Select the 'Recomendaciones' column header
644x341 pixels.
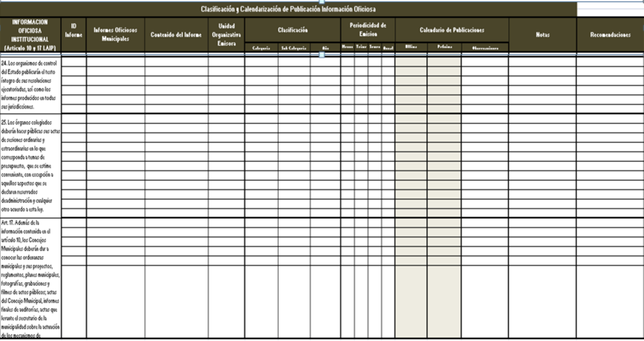click(610, 35)
